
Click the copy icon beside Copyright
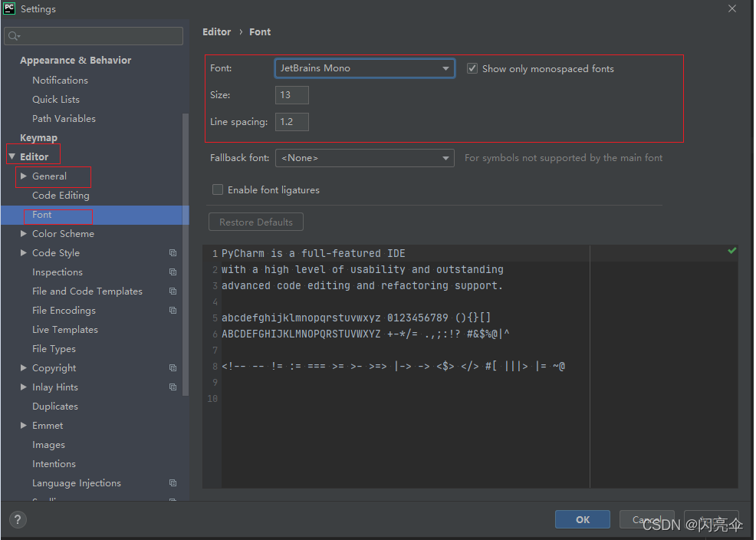point(173,368)
